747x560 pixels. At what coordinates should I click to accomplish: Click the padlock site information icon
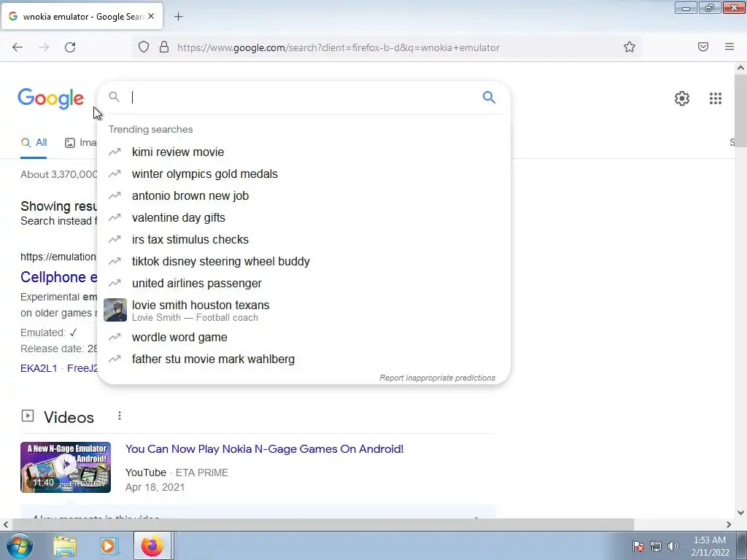coord(164,47)
